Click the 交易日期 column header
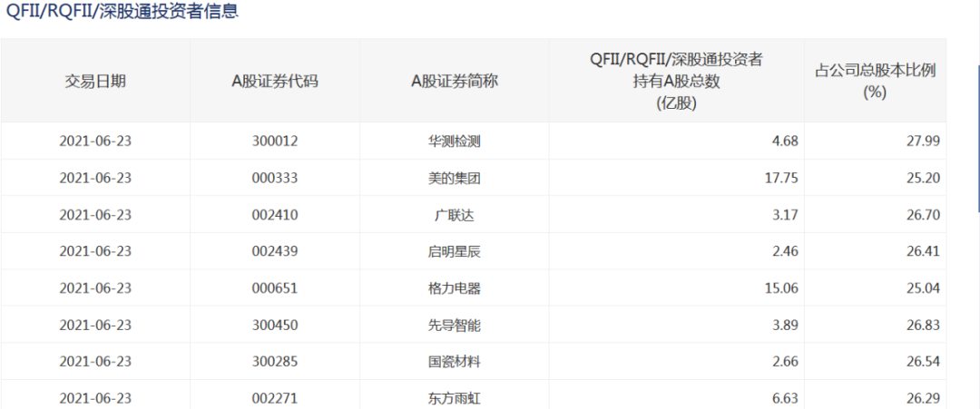Viewport: 980px width, 409px height. [x=95, y=81]
